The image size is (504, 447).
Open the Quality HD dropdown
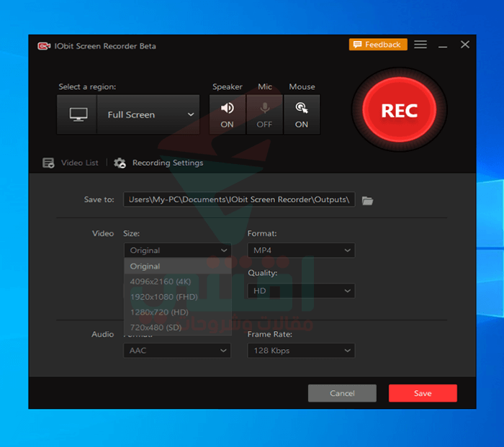[301, 291]
